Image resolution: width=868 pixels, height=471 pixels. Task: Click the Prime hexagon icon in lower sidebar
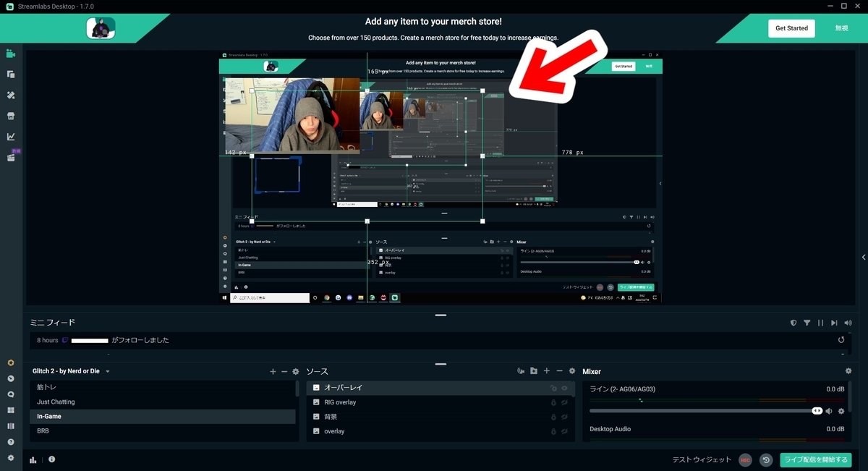(11, 362)
